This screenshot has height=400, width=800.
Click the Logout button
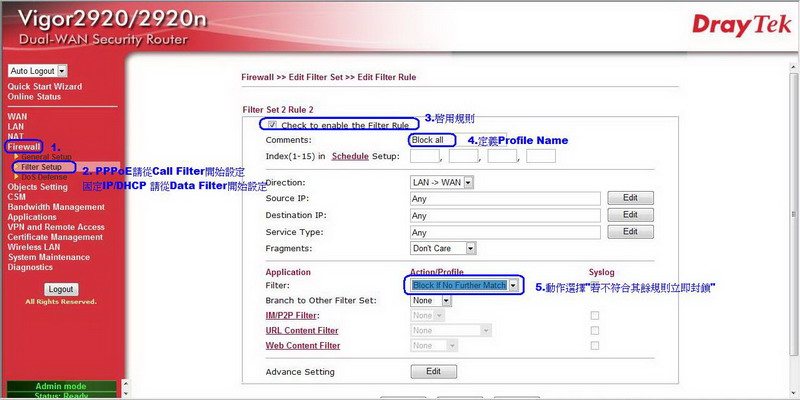pyautogui.click(x=61, y=289)
